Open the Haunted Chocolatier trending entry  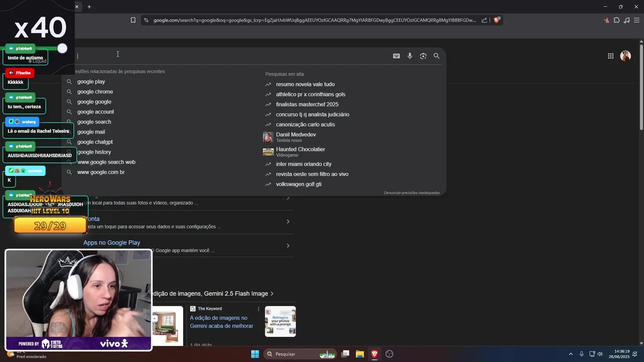[x=300, y=151]
